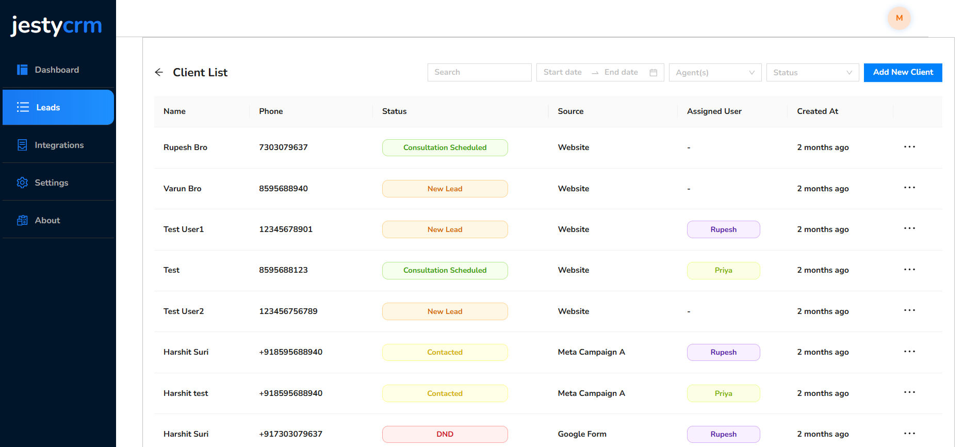980x447 pixels.
Task: Select the Leads menu item
Action: coord(58,107)
